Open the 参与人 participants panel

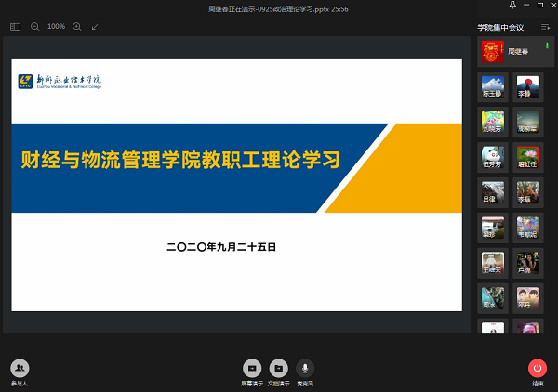[x=20, y=370]
